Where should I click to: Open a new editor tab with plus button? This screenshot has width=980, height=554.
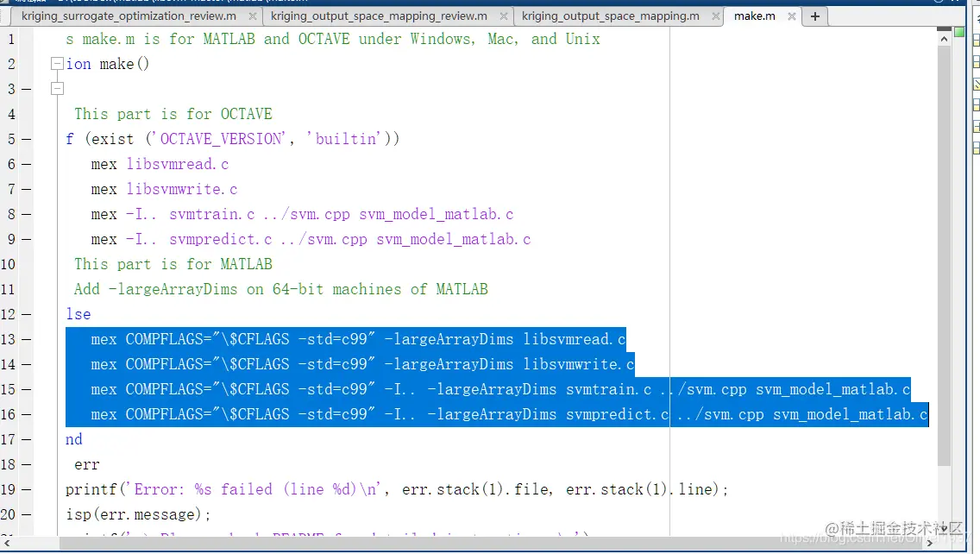(x=815, y=16)
